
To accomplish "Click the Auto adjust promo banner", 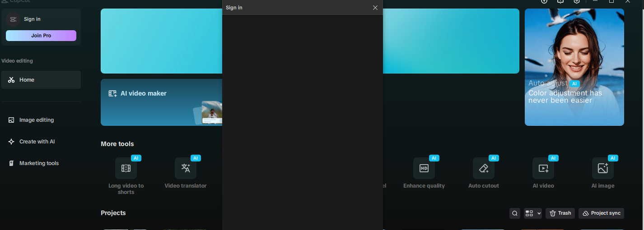I will pos(574,67).
